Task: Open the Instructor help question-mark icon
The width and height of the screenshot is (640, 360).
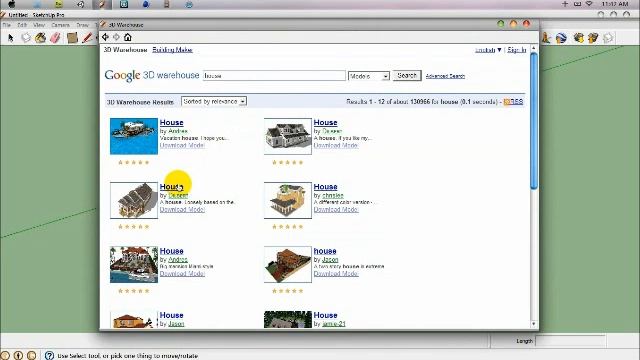Action: pyautogui.click(x=49, y=356)
